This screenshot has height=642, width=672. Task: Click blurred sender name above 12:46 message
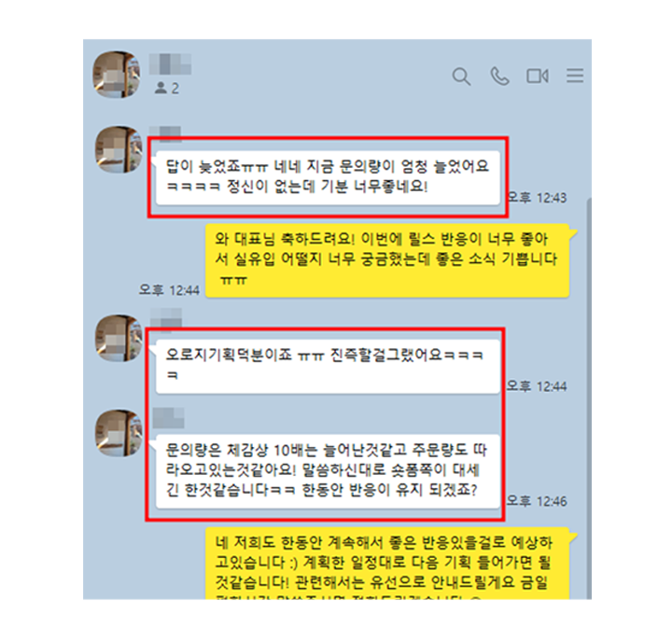[168, 418]
